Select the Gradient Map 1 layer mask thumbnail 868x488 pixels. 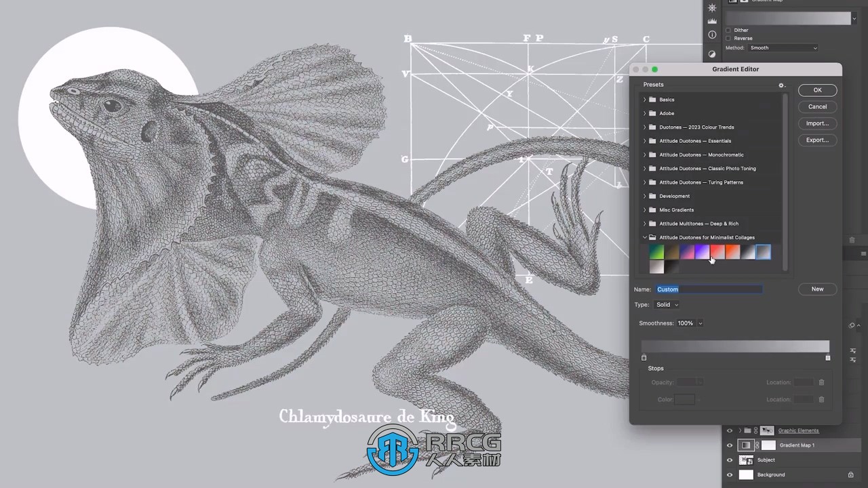click(768, 445)
